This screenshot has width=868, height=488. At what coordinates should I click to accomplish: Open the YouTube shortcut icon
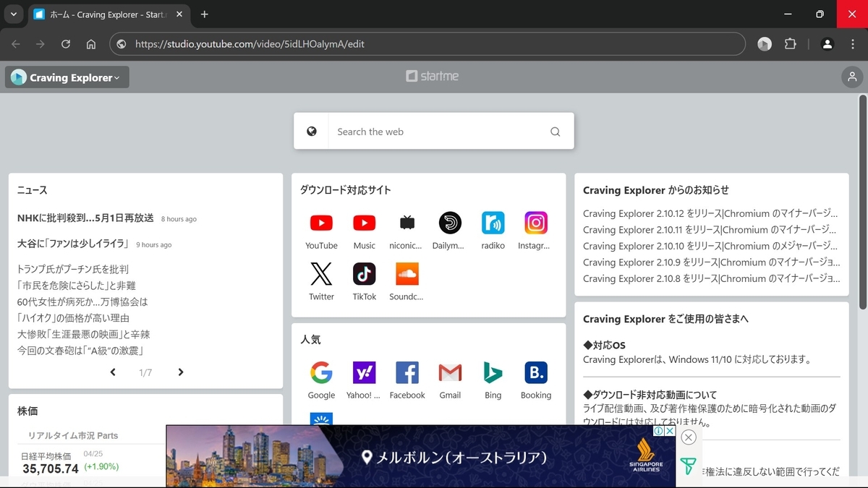click(x=321, y=223)
